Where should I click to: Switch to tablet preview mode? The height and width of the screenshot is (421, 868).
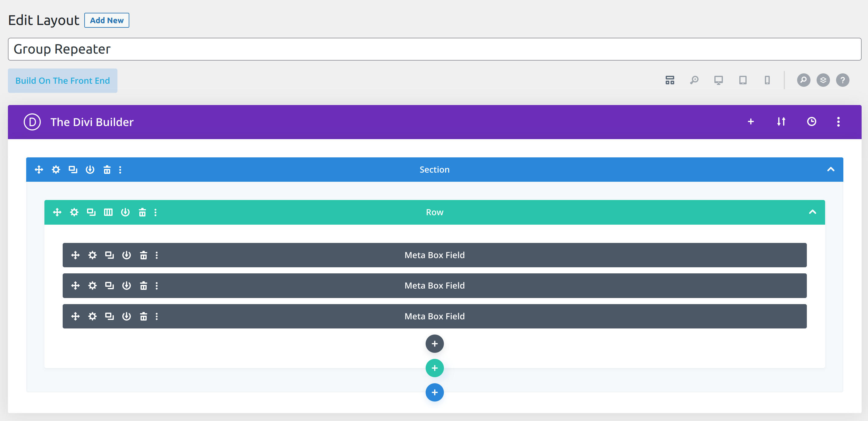pyautogui.click(x=743, y=80)
